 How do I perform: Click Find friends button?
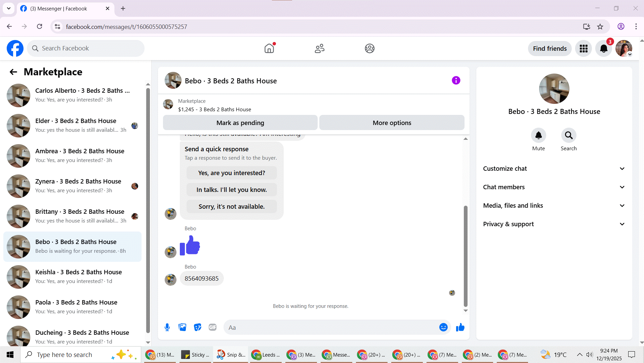550,48
